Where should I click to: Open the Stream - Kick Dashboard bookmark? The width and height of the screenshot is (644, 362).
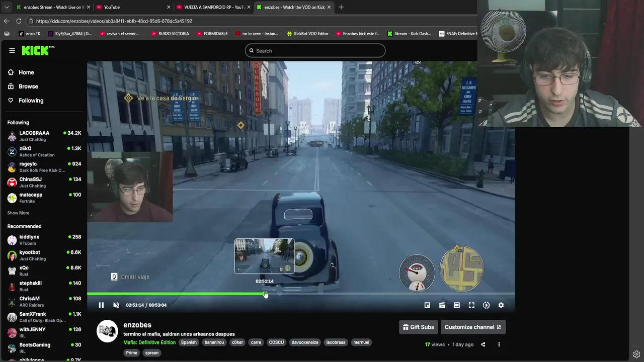tap(409, 34)
